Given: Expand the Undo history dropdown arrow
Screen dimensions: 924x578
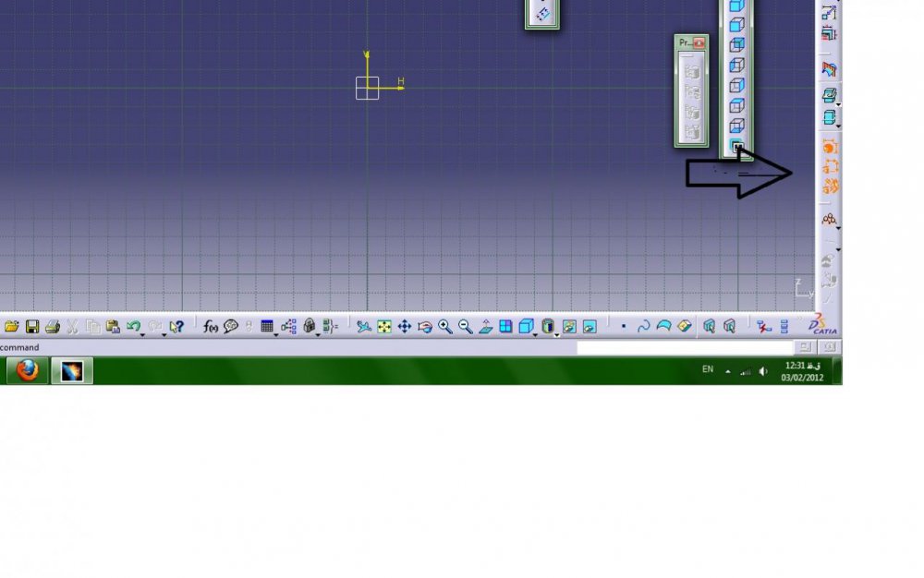Looking at the screenshot, I should (x=142, y=333).
